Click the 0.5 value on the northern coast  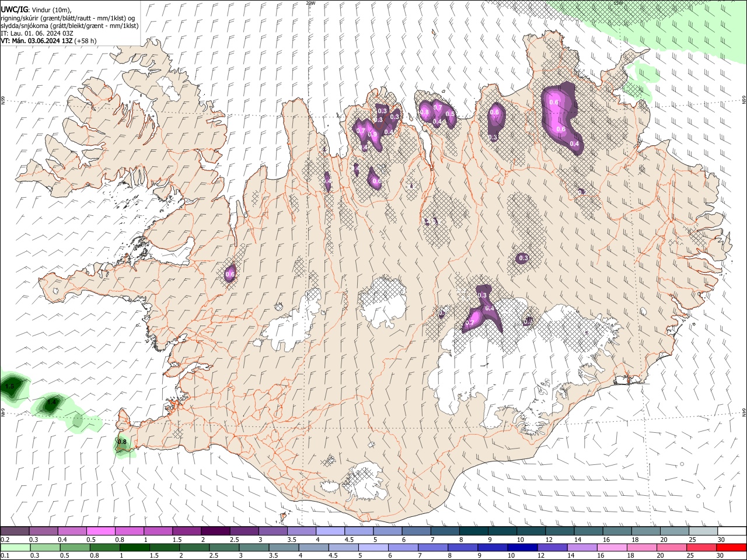[450, 114]
